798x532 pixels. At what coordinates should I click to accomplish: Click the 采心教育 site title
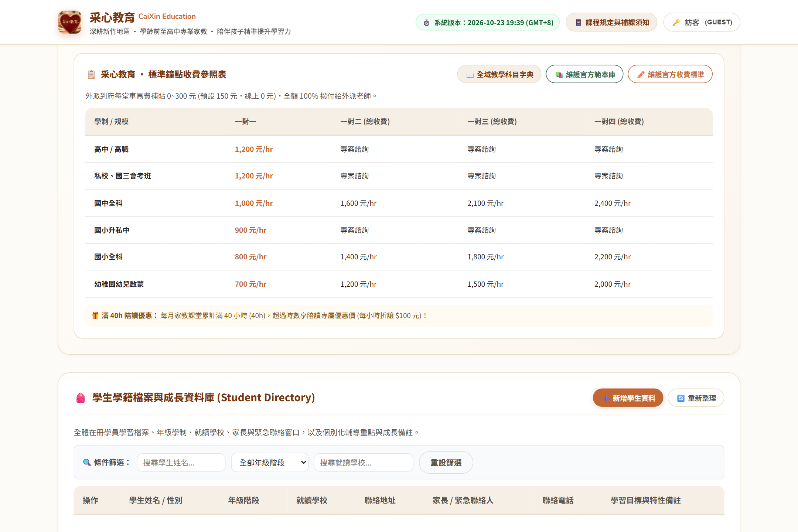click(x=112, y=17)
